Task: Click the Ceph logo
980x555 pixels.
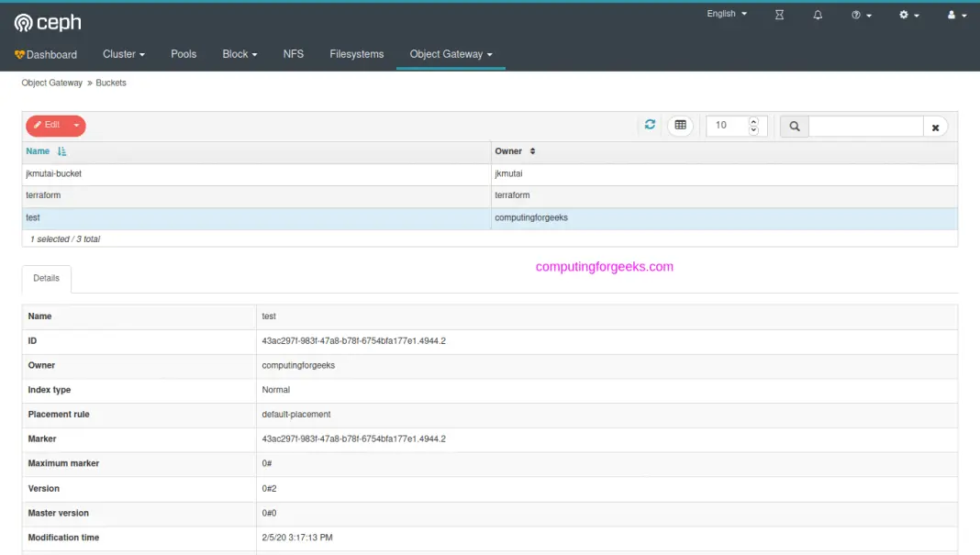Action: click(46, 22)
